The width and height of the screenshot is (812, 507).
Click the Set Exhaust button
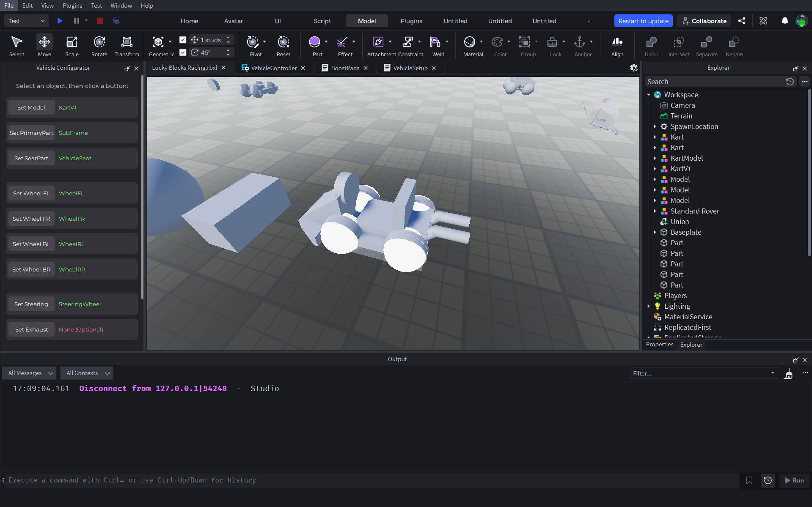[31, 329]
